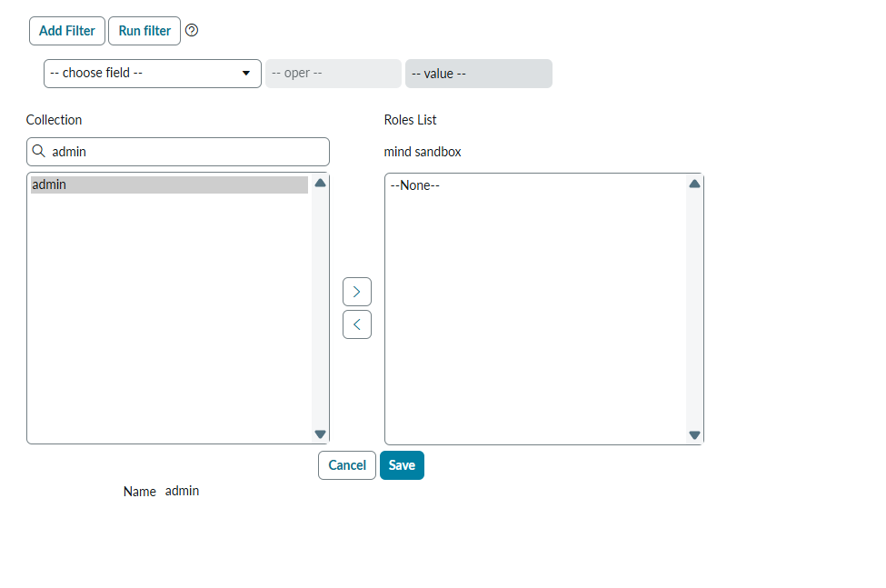The height and width of the screenshot is (588, 886).
Task: Select the admin entry in Collection list
Action: [169, 184]
